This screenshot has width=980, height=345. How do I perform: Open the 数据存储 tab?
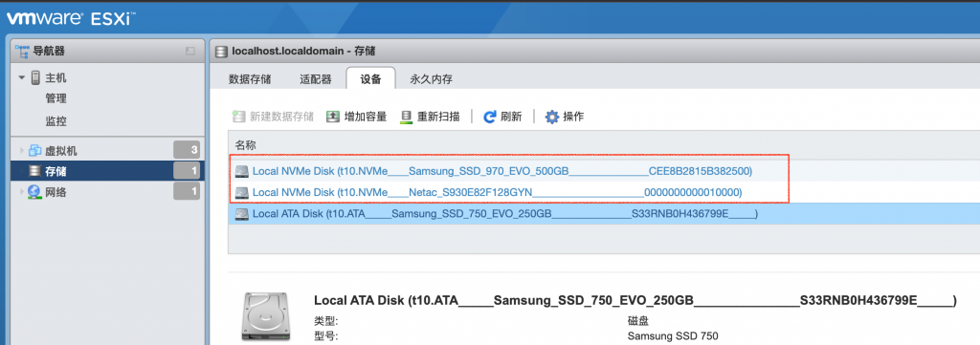(x=250, y=79)
